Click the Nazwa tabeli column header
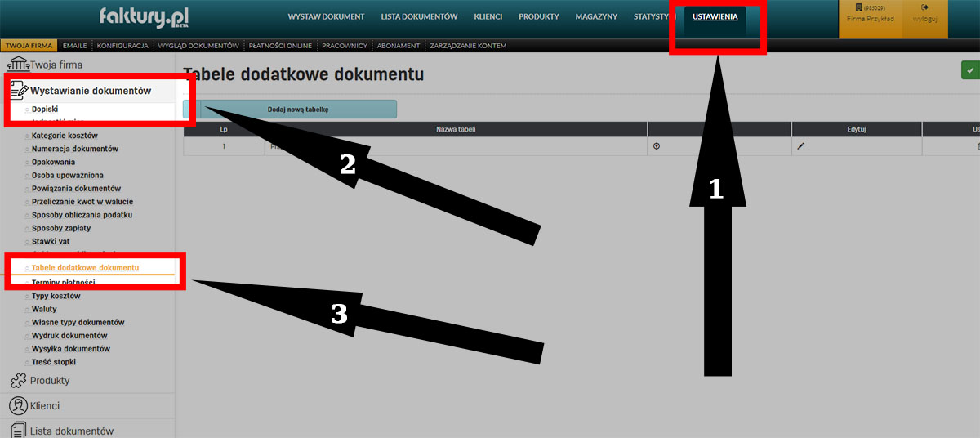 pyautogui.click(x=456, y=129)
